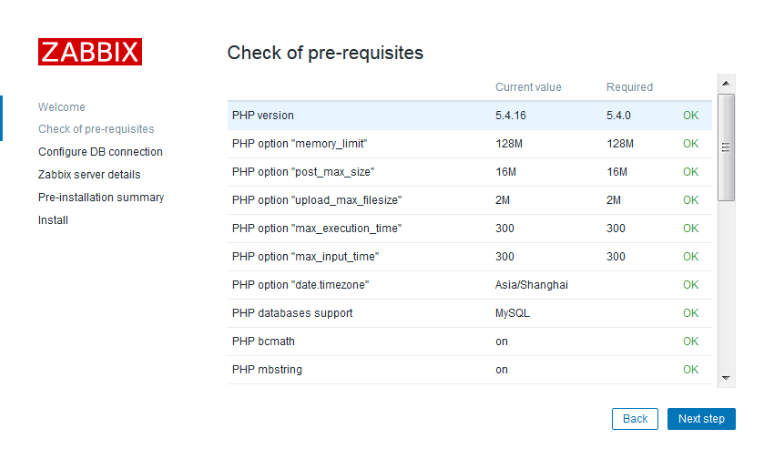The width and height of the screenshot is (757, 459).
Task: Open the Configure DB connection step
Action: pyautogui.click(x=100, y=152)
